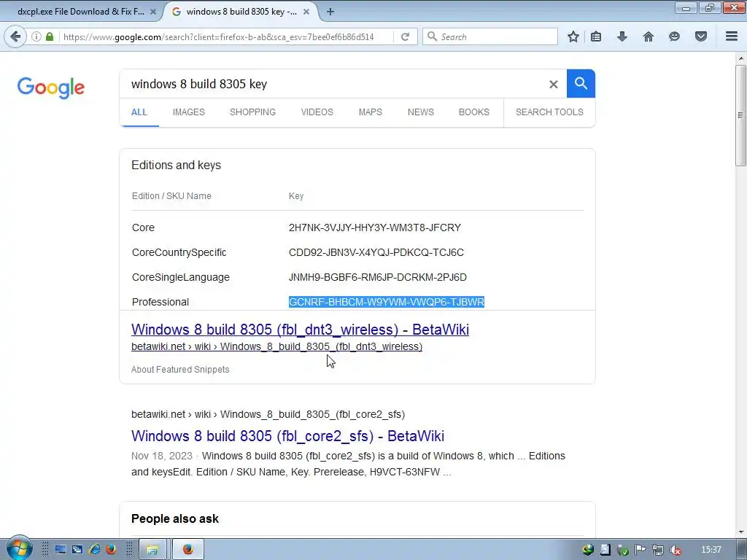Click CoreCountrySpecific key CDD92-JBN3V-X4YQJ-PDKCQ-TCJ6C
Image resolution: width=747 pixels, height=560 pixels.
[376, 252]
